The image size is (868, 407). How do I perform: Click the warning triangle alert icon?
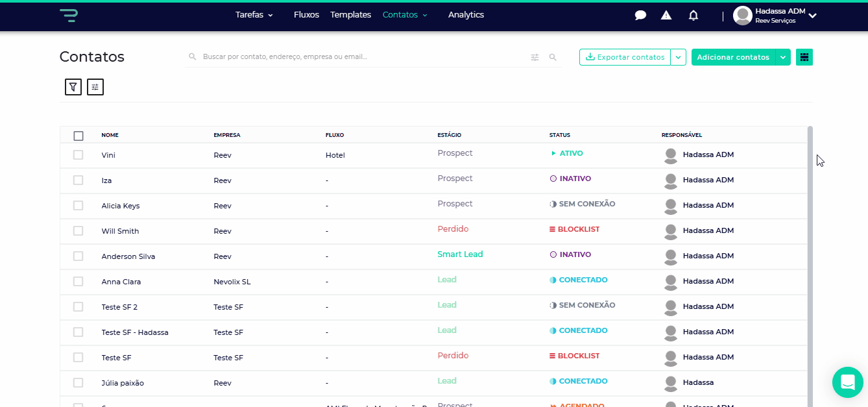click(666, 16)
